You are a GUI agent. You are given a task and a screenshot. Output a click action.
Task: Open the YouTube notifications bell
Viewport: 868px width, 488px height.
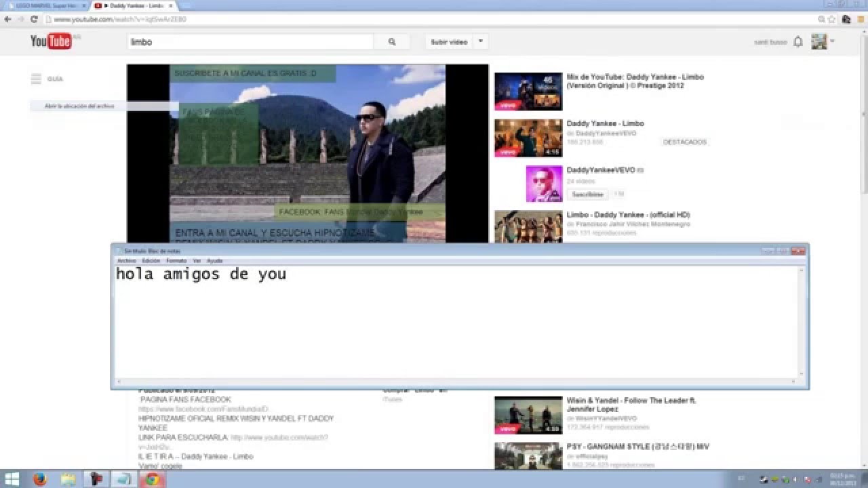(x=798, y=42)
